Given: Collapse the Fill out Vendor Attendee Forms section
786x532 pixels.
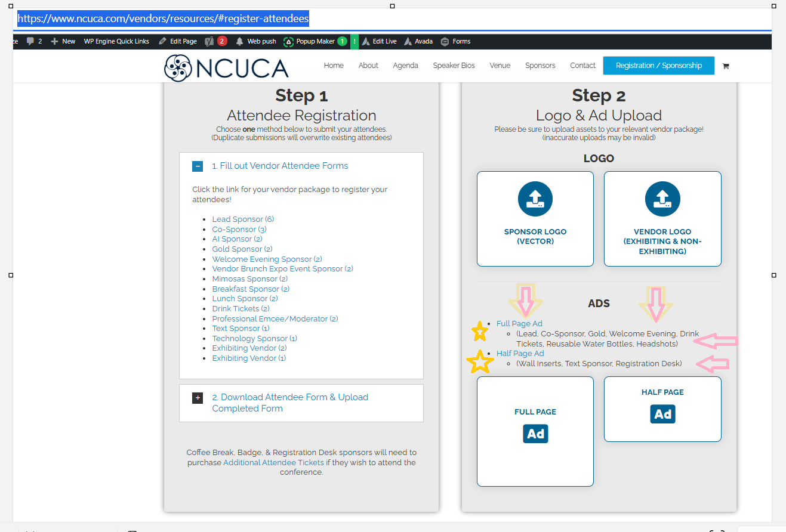Looking at the screenshot, I should pyautogui.click(x=198, y=166).
